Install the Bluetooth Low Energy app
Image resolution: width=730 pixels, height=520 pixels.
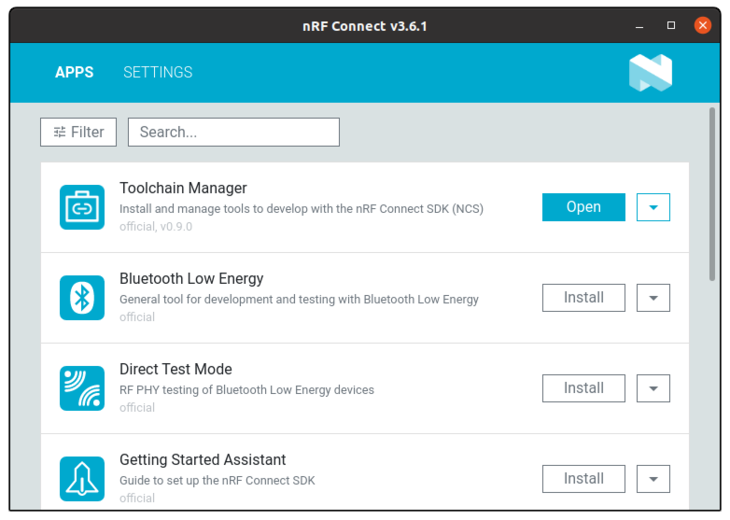click(x=583, y=297)
